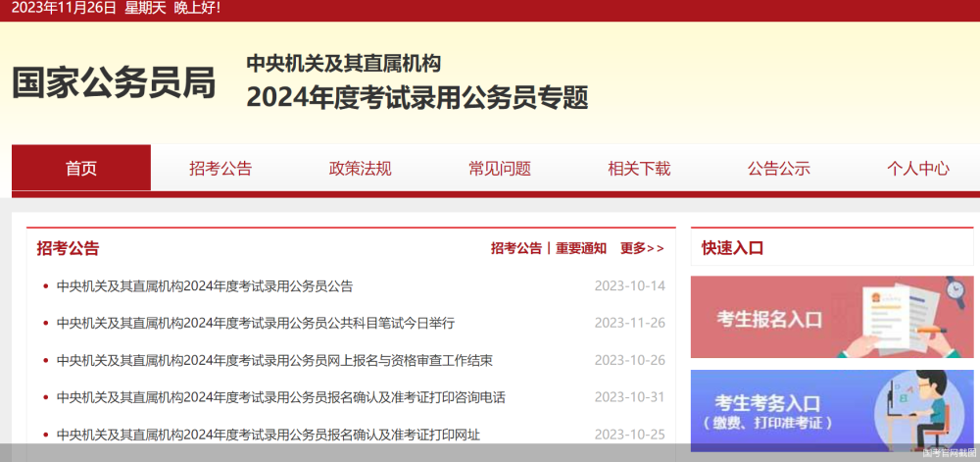Switch to the 重要通知 sub-tab
Screen dimensions: 980x462
tap(581, 248)
